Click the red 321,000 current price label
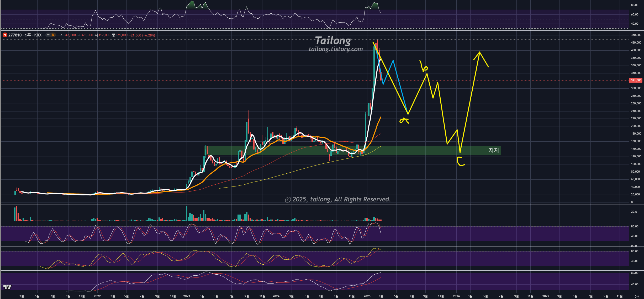 (636, 80)
